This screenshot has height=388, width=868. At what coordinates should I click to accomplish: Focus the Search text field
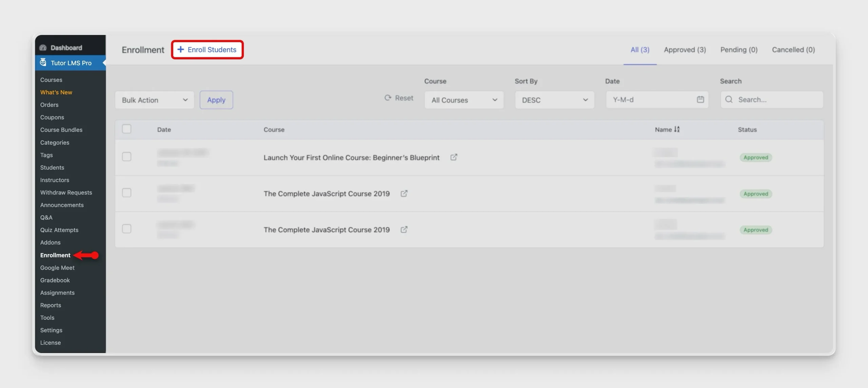point(772,99)
